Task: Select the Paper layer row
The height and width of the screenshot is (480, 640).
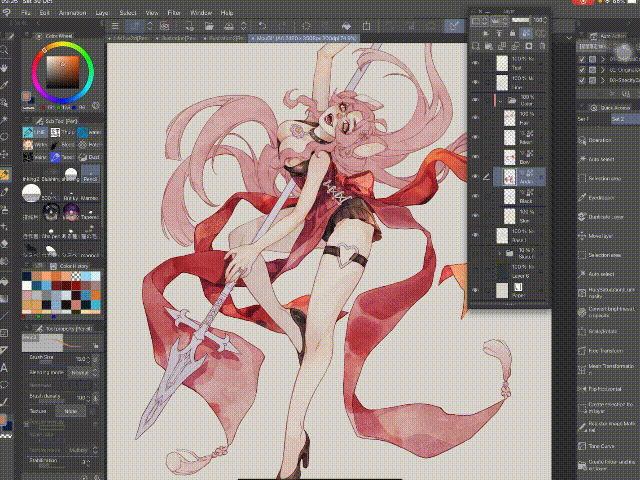Action: point(509,291)
